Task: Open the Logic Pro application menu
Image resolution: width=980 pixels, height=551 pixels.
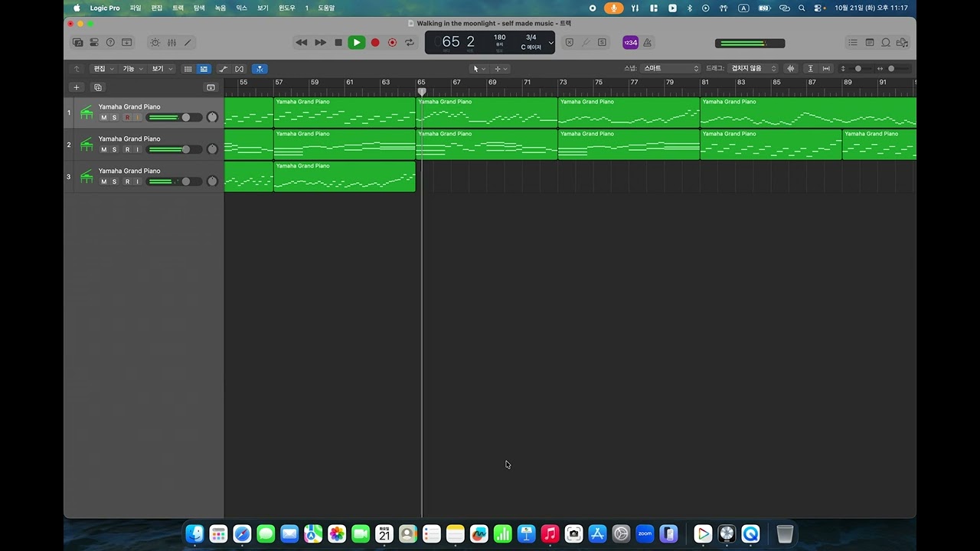Action: (105, 8)
